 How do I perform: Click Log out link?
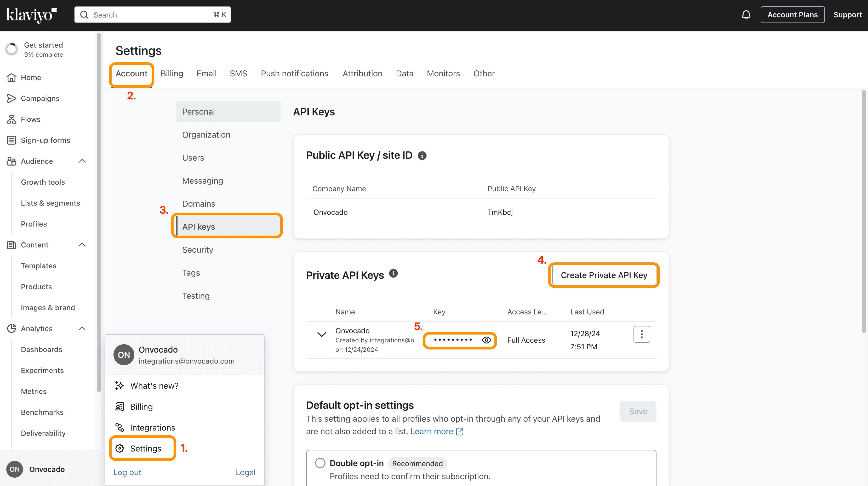(127, 472)
